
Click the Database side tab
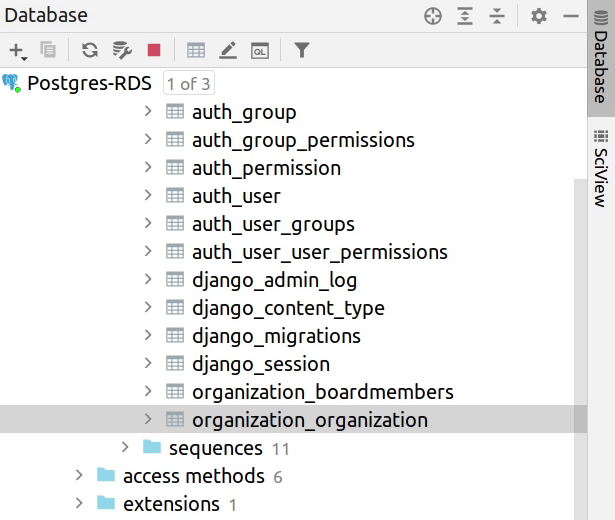point(600,66)
